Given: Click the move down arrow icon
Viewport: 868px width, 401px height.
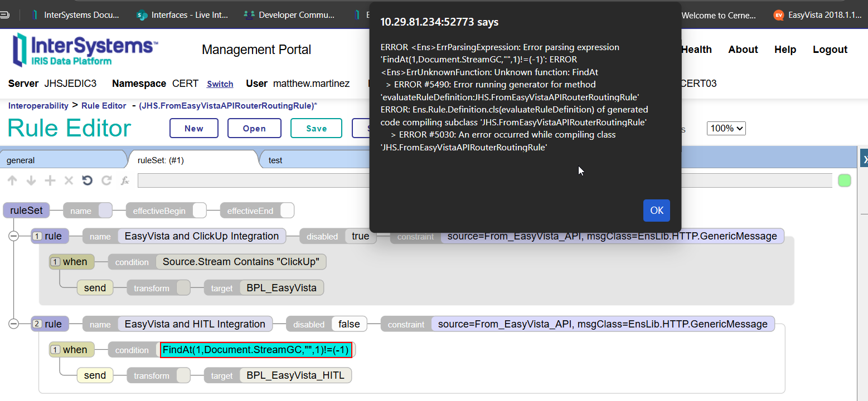Looking at the screenshot, I should (31, 180).
